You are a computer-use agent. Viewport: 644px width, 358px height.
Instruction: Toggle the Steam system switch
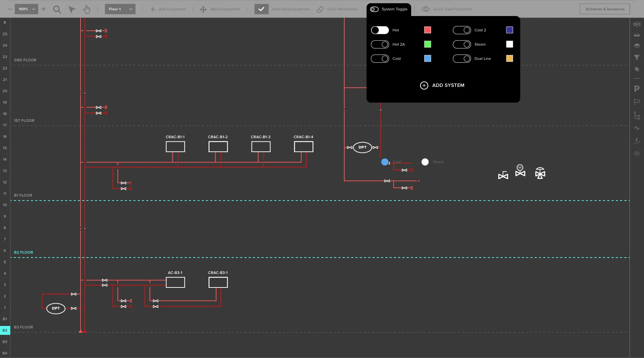coord(462,45)
